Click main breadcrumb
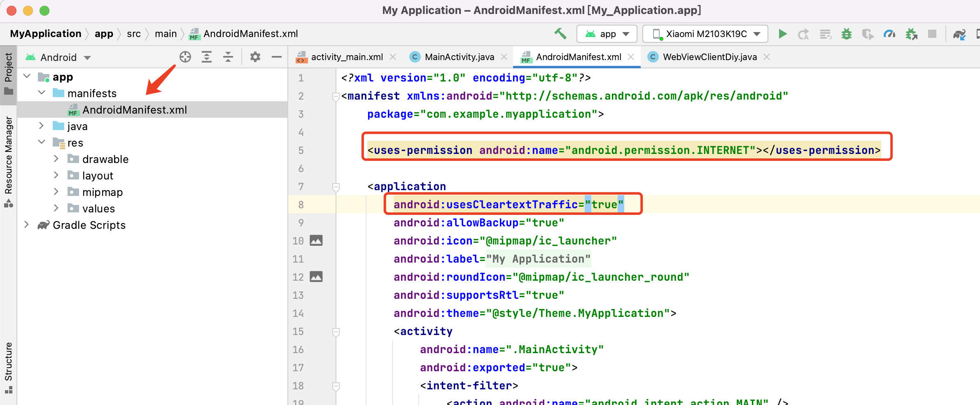This screenshot has height=405, width=980. pyautogui.click(x=166, y=34)
